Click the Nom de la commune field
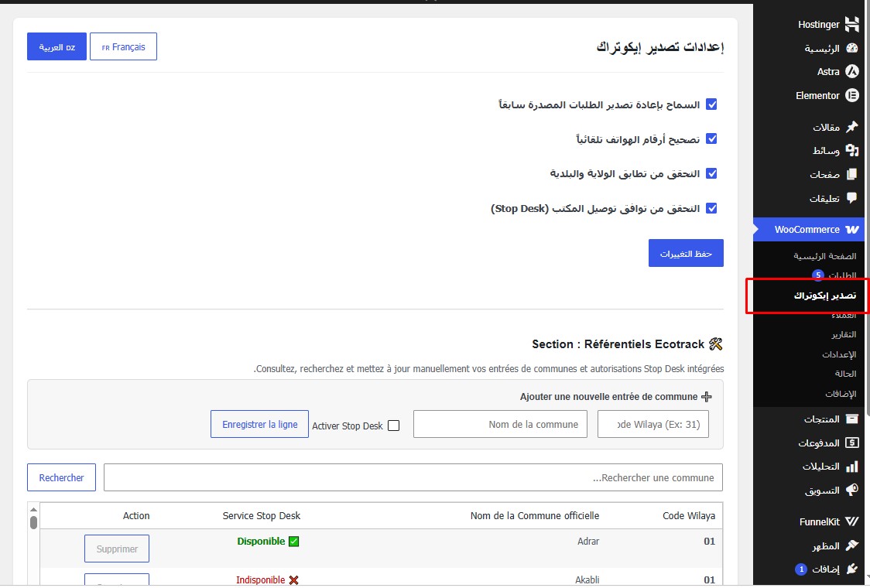Viewport: 870px width, 588px height. tap(500, 424)
